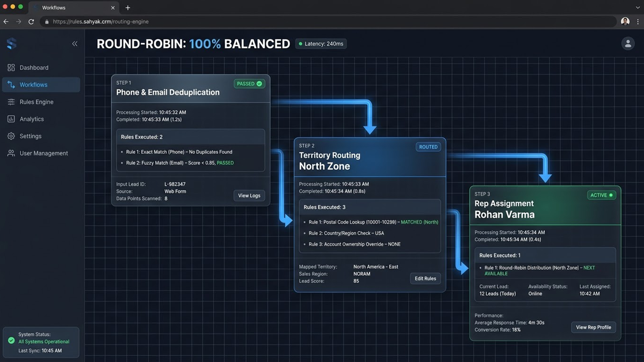Click All Systems Operational text
Screen dimensions: 644x362
[x=44, y=342]
